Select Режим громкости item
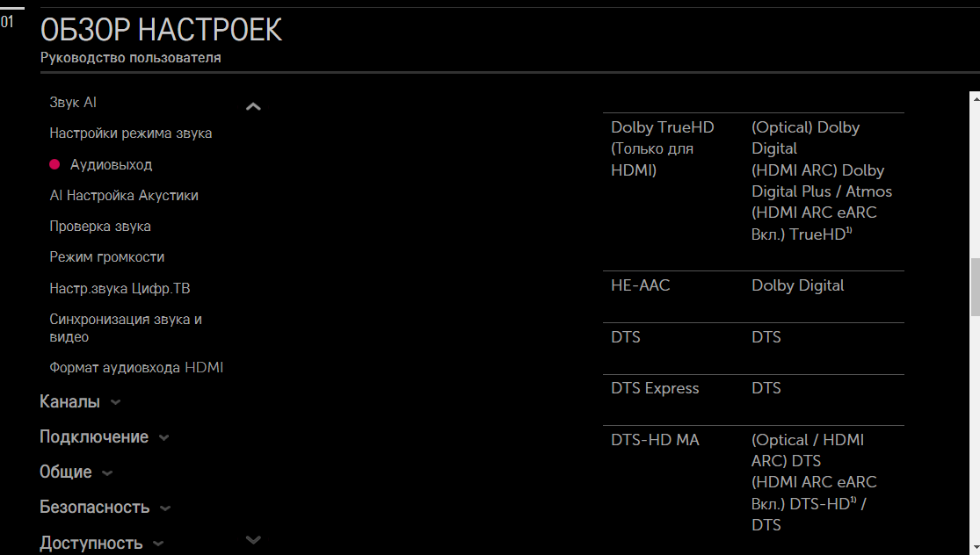 107,256
